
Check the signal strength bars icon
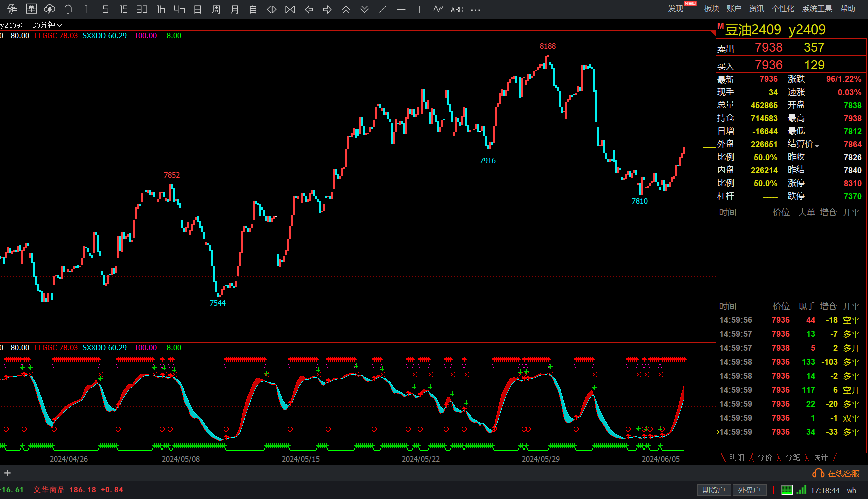pyautogui.click(x=801, y=490)
